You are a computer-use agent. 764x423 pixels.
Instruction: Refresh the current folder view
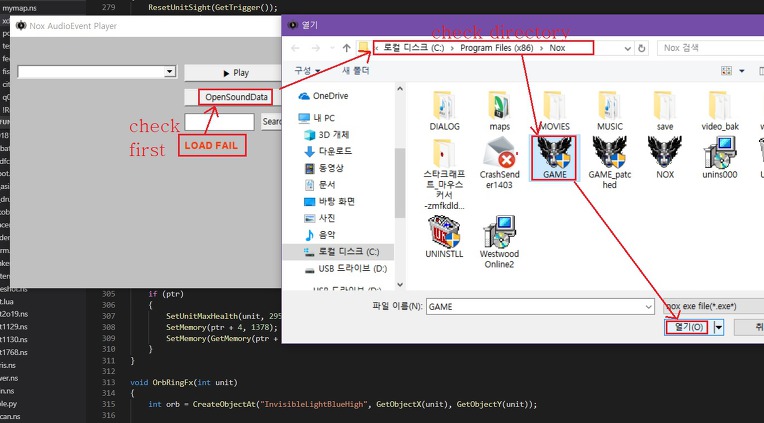[x=642, y=48]
